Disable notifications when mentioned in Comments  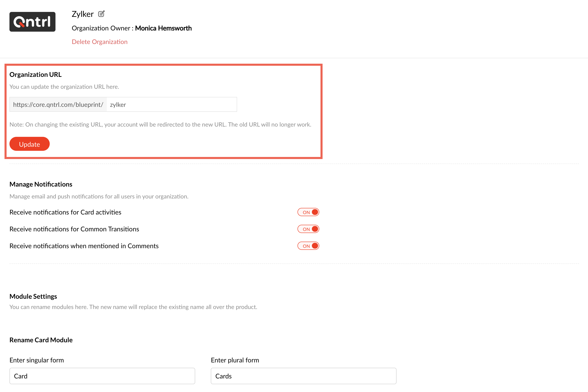[308, 246]
